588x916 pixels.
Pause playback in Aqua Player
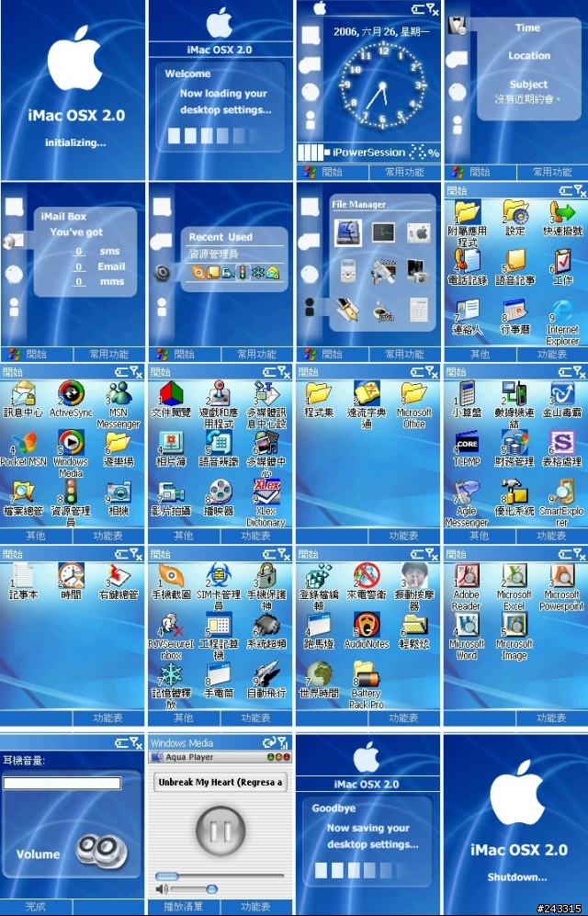pyautogui.click(x=220, y=830)
